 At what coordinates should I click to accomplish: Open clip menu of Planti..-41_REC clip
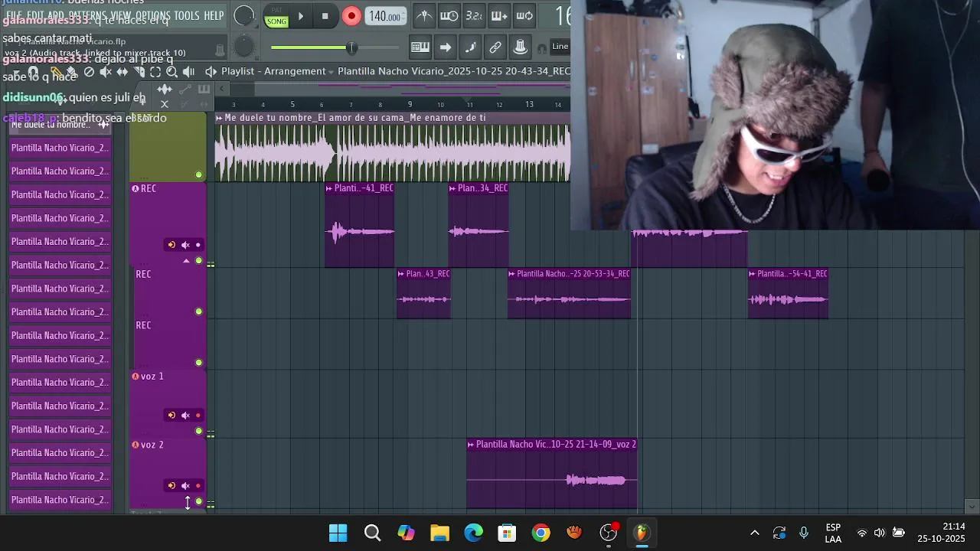point(329,188)
